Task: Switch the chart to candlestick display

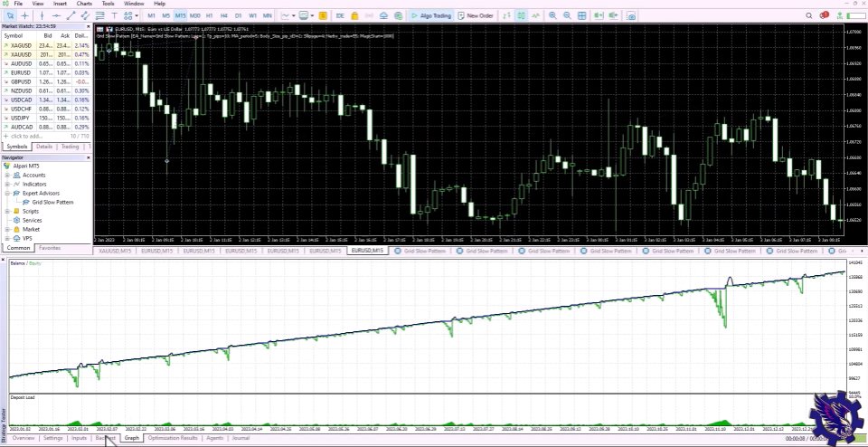Action: 521,15
